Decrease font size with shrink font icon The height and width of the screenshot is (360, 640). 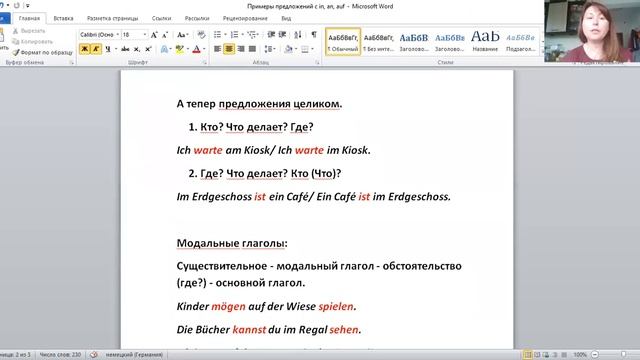(165, 35)
